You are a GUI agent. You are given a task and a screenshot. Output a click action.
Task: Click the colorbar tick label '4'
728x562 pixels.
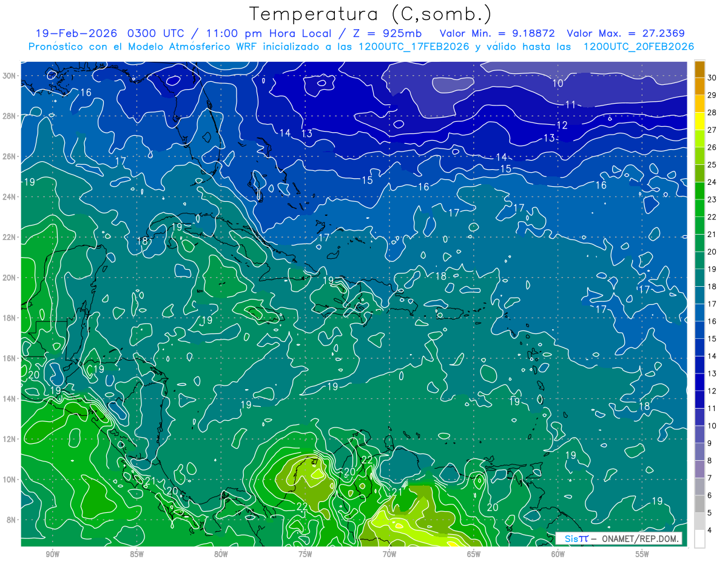[710, 530]
